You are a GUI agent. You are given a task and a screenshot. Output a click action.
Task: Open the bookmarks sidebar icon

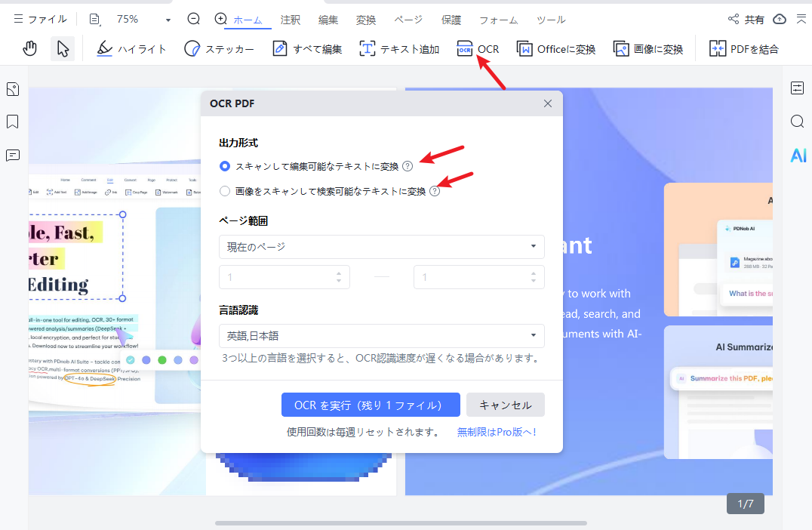pos(13,122)
